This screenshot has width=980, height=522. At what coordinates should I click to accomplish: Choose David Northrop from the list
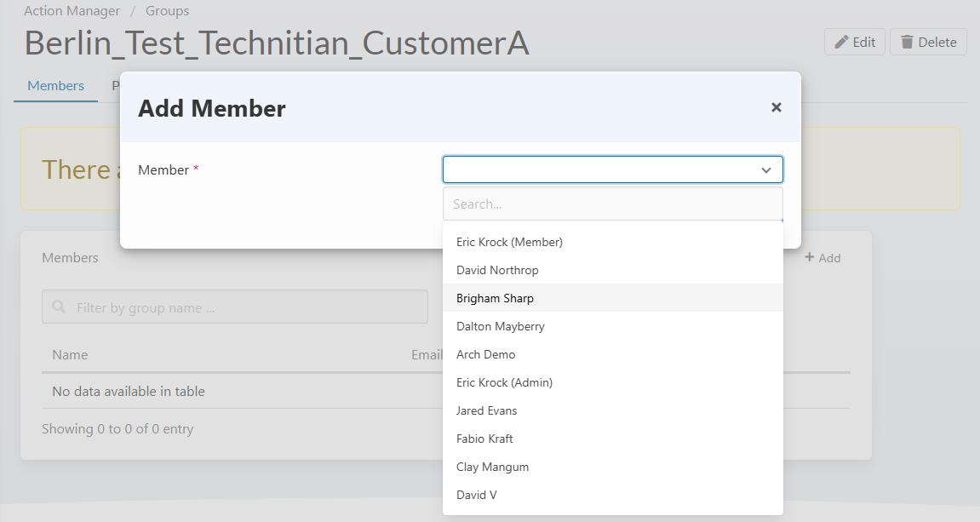tap(497, 270)
